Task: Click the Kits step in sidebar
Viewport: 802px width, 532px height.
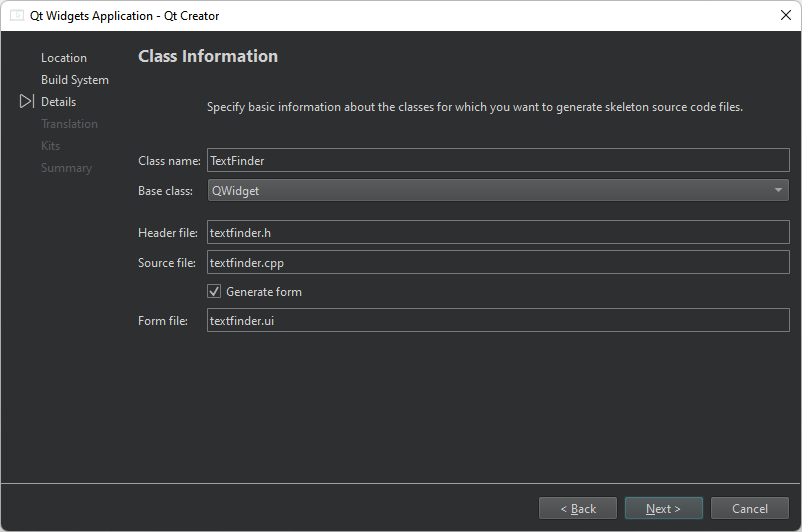Action: (51, 146)
